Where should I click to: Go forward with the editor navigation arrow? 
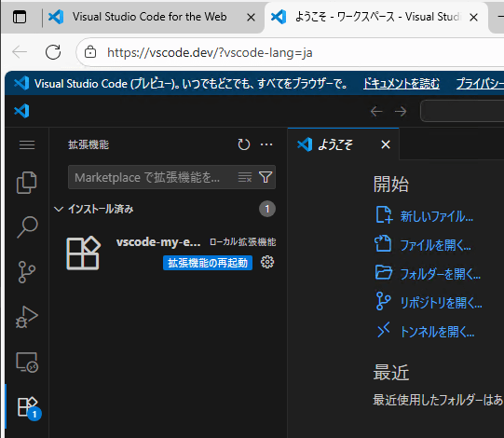pos(401,111)
